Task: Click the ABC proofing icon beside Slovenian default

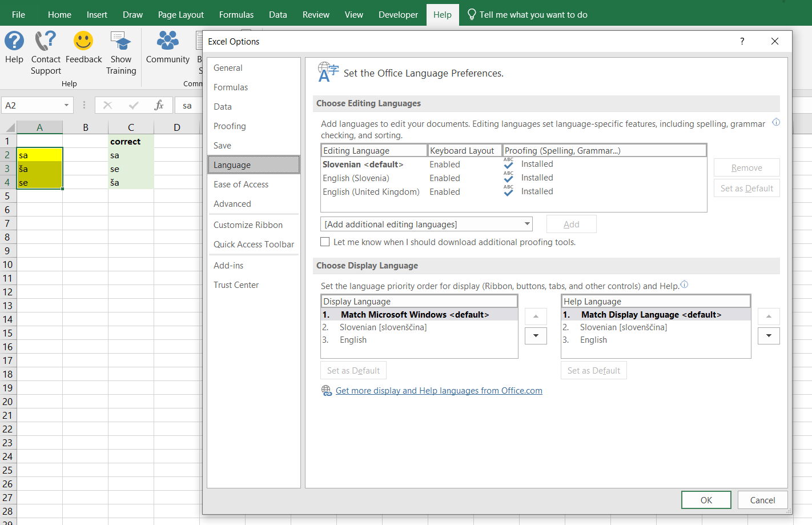Action: click(508, 164)
